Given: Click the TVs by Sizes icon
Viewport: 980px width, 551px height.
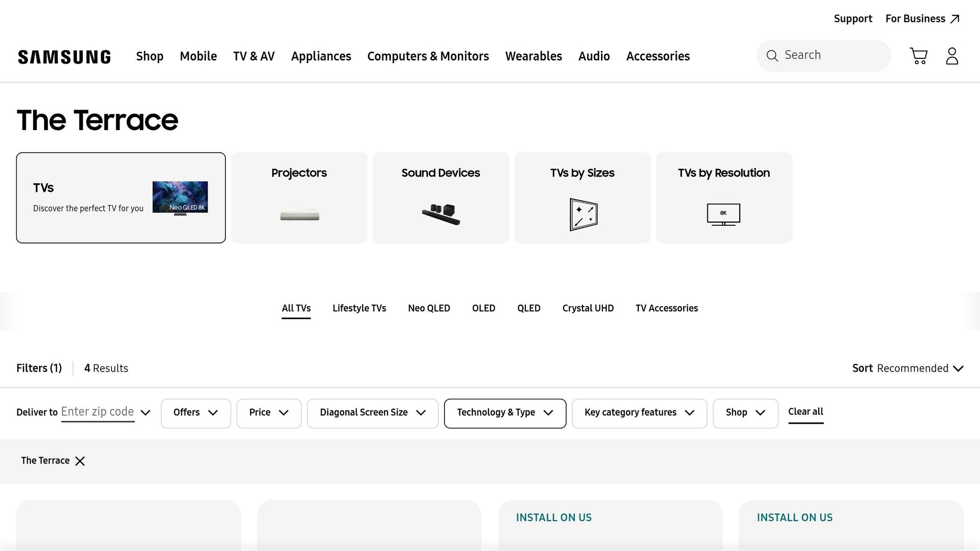Looking at the screenshot, I should (x=583, y=214).
